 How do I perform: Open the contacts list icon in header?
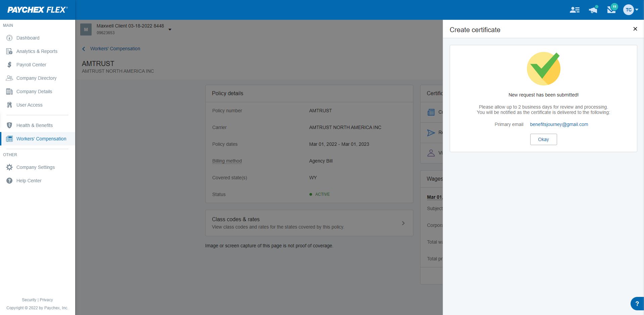pos(575,10)
